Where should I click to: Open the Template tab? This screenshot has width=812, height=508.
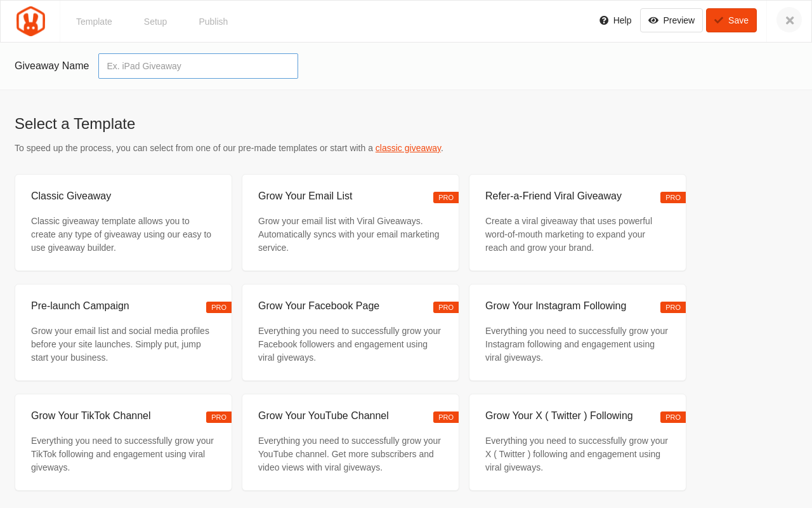tap(94, 22)
